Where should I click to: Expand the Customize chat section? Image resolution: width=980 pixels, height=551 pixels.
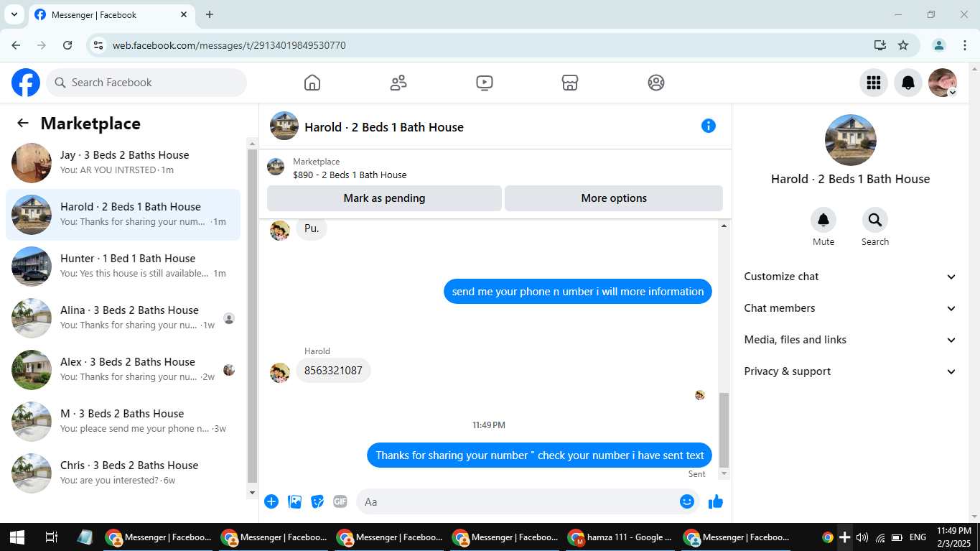850,277
